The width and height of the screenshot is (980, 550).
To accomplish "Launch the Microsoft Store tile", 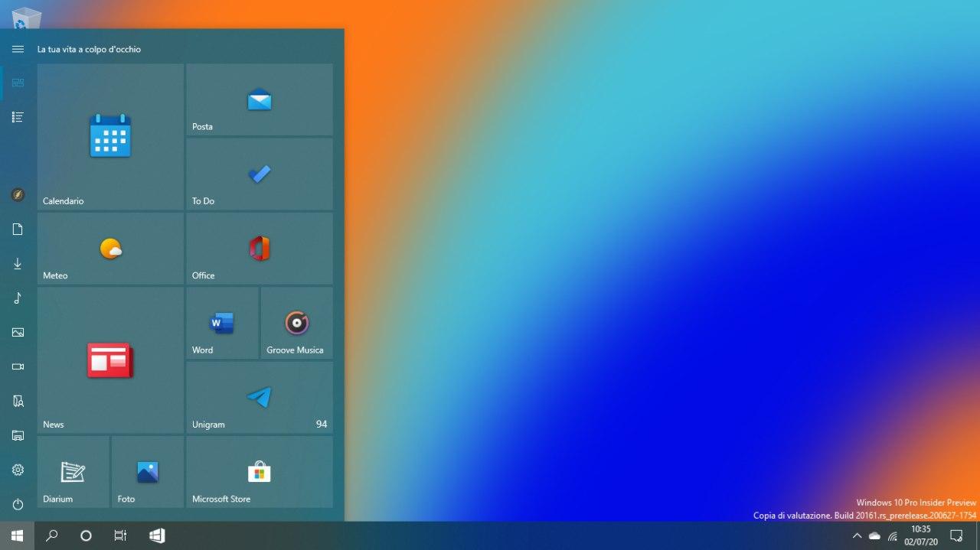I will click(260, 472).
